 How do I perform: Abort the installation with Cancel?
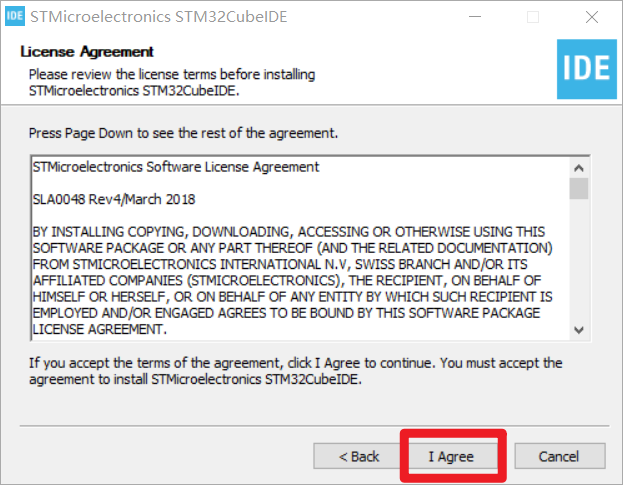tap(560, 456)
